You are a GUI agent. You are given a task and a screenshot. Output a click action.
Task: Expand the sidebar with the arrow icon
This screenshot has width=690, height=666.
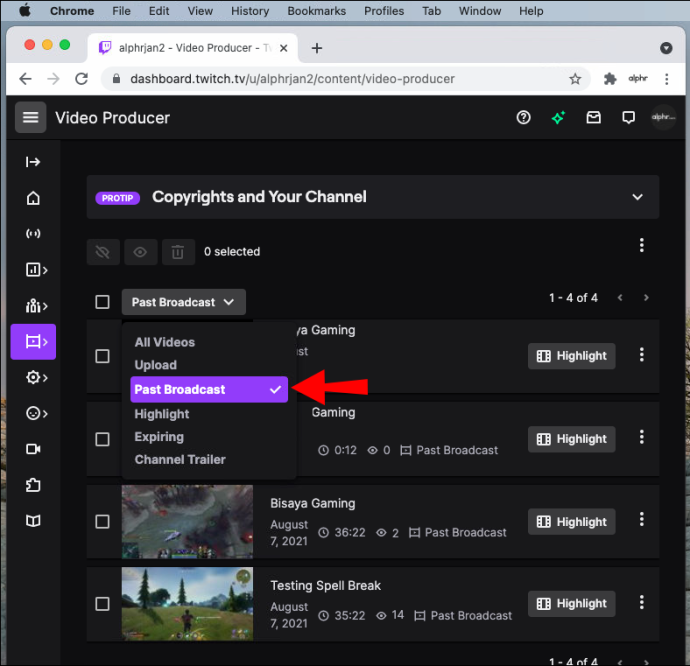point(33,162)
